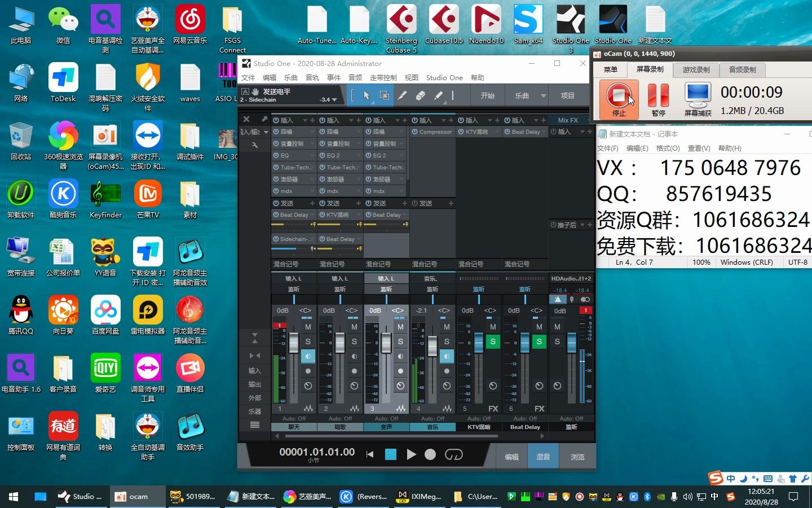812x508 pixels.
Task: Open mixer settings wrench icon
Action: pyautogui.click(x=255, y=145)
